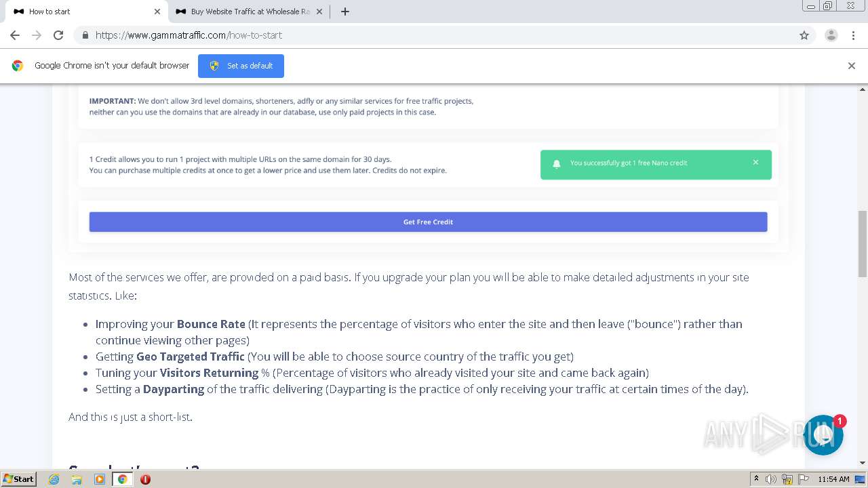Viewport: 868px width, 488px height.
Task: Click the 11:54 AM system clock
Action: (833, 479)
